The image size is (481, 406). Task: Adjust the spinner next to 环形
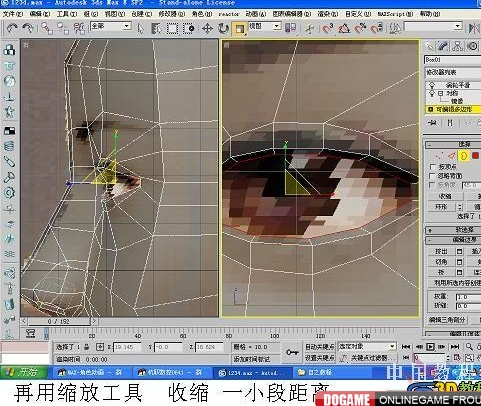tap(460, 207)
